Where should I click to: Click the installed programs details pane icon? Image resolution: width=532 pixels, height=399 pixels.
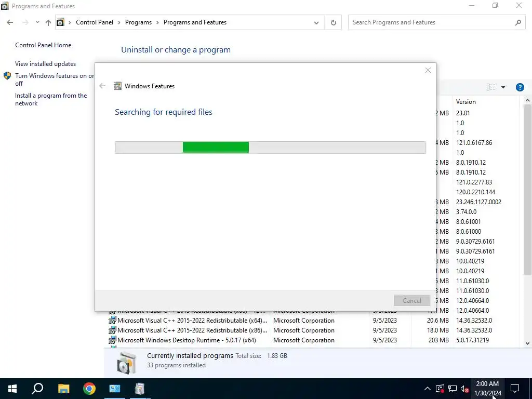tap(126, 363)
